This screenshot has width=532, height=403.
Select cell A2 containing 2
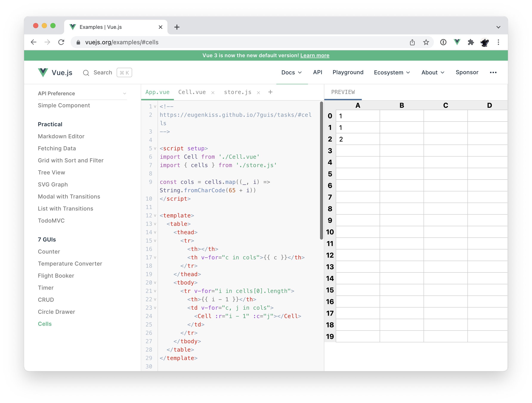click(358, 139)
